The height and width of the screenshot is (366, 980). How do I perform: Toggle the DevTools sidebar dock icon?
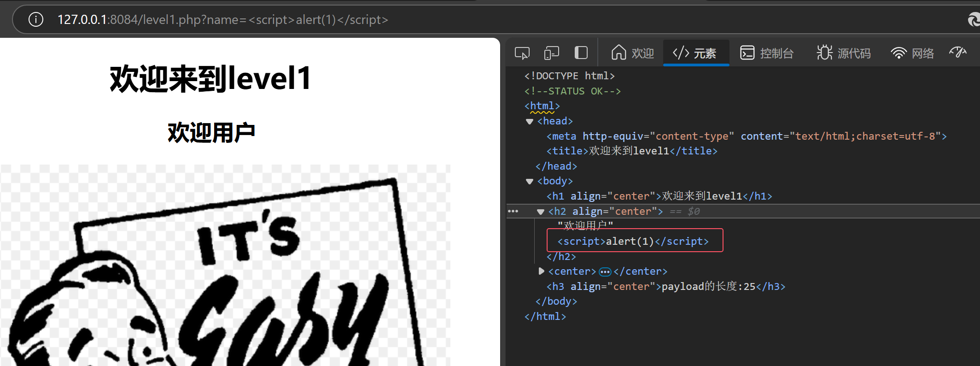[581, 53]
